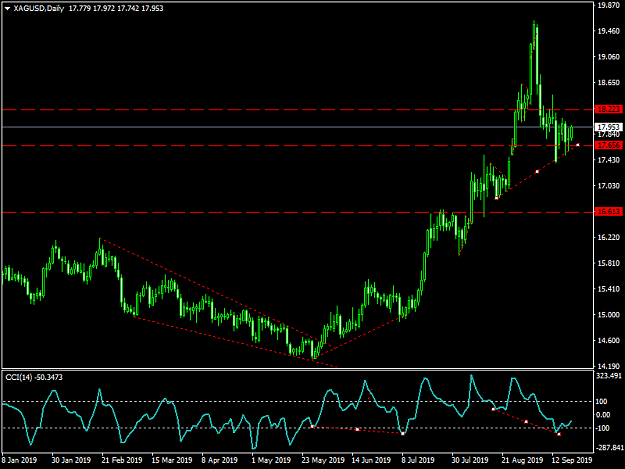Select the dashed red horizontal line at 18.223
Image resolution: width=625 pixels, height=469 pixels.
click(297, 109)
